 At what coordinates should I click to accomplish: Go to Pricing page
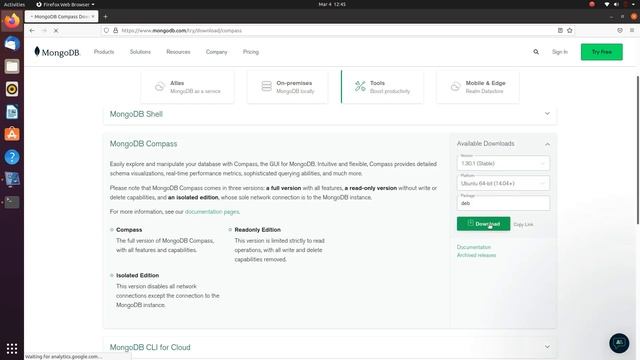[x=251, y=52]
